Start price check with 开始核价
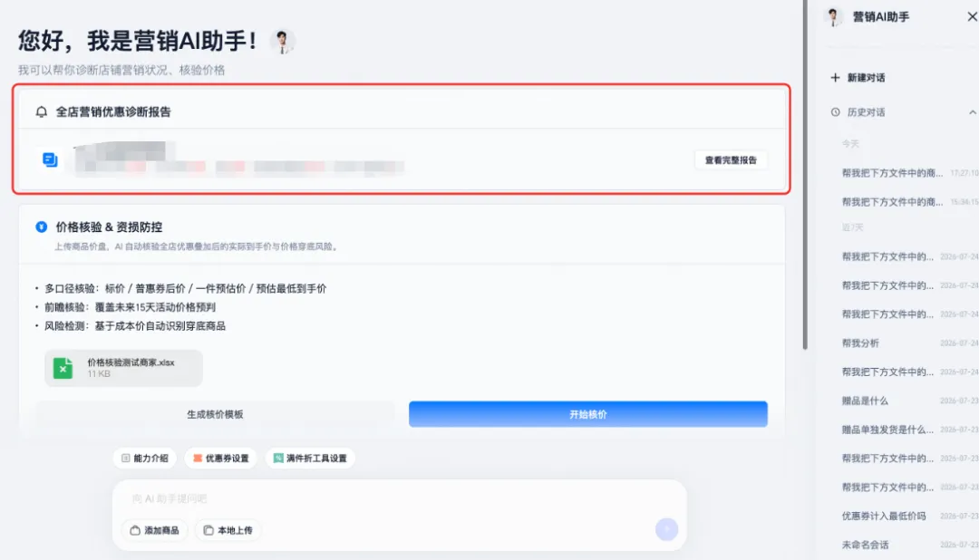Viewport: 979px width, 560px height. pyautogui.click(x=587, y=414)
